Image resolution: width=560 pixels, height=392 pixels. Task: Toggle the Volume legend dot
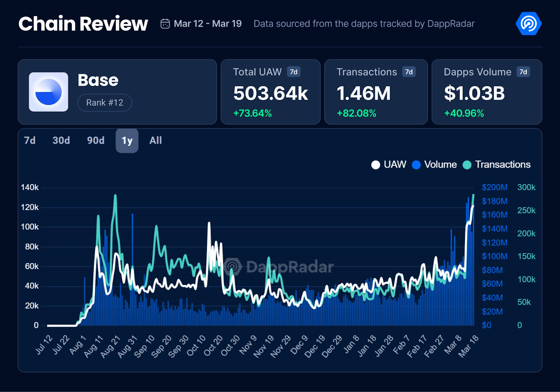[416, 165]
